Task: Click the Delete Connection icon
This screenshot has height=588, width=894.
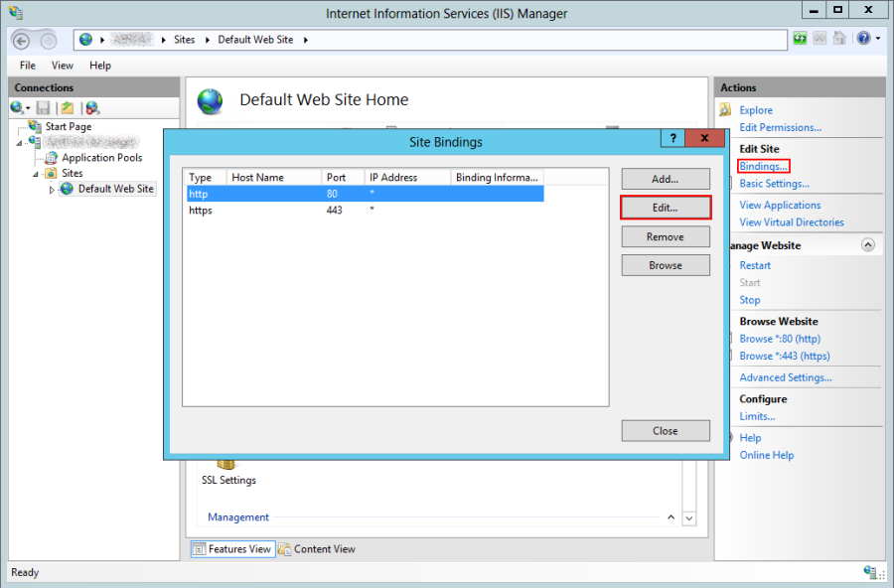Action: coord(92,107)
